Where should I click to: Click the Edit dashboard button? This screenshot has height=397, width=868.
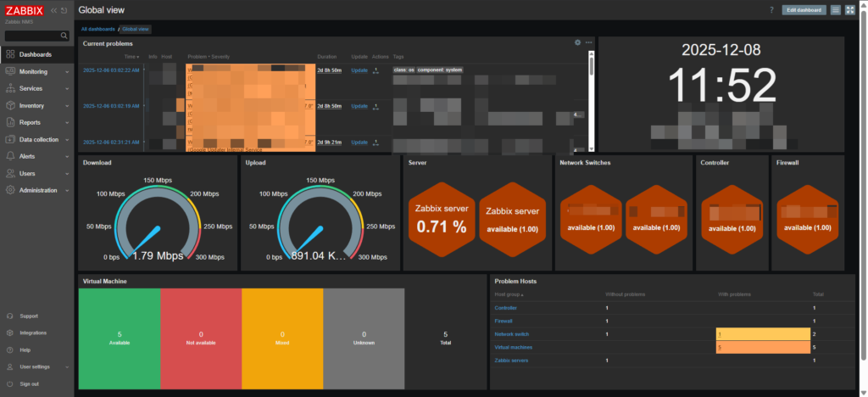pyautogui.click(x=803, y=10)
